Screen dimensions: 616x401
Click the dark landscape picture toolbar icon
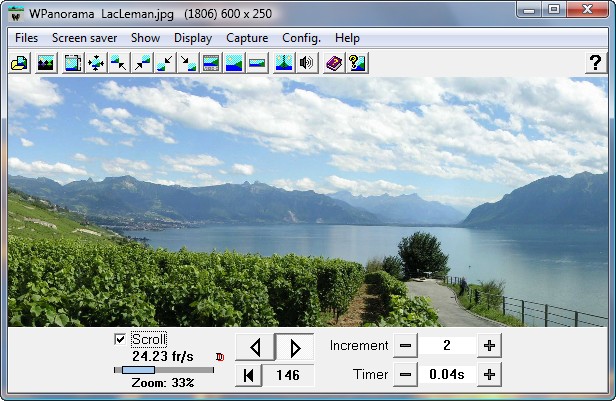tap(45, 63)
